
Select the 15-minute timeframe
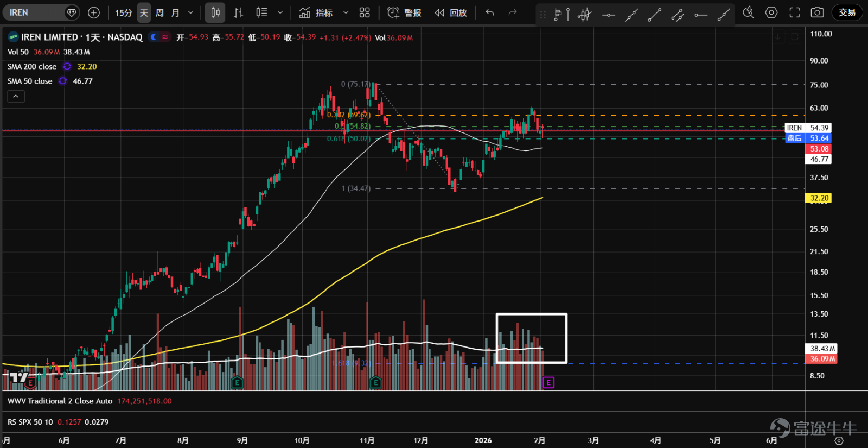point(124,12)
